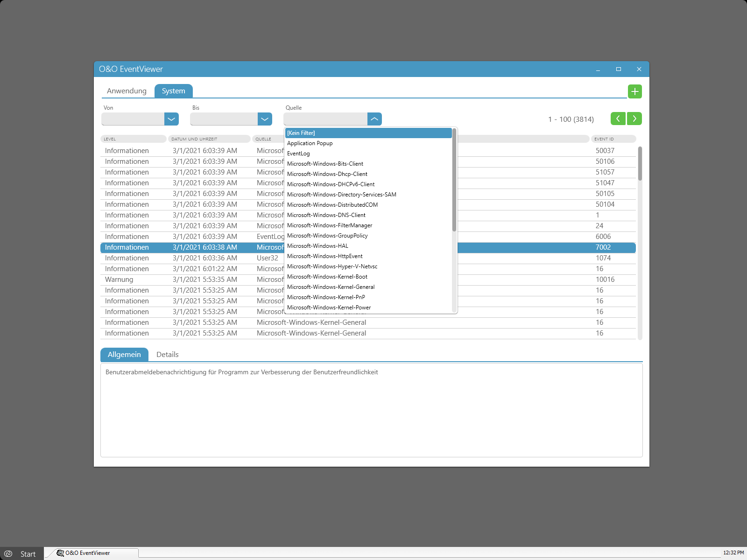The height and width of the screenshot is (560, 747).
Task: Select the highlighted row with ID 7002
Action: click(368, 247)
